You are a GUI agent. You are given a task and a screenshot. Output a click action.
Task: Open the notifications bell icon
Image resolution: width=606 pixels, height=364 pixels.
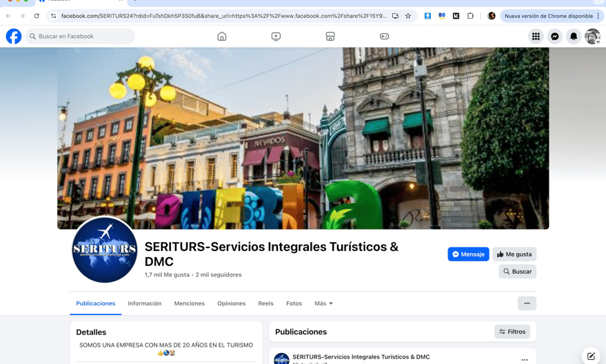click(574, 37)
